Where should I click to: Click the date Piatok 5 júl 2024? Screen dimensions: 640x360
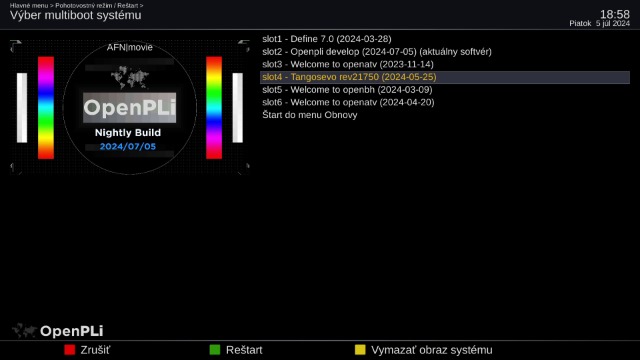599,24
